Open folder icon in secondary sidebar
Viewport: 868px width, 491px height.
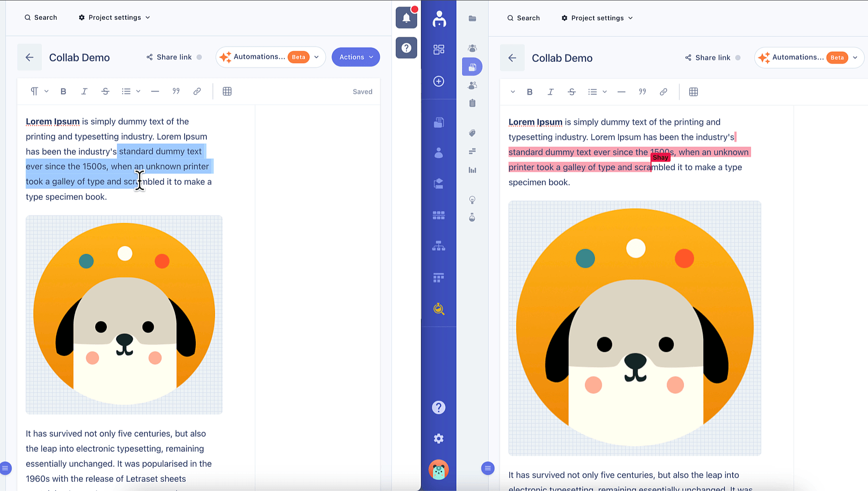[x=472, y=18]
